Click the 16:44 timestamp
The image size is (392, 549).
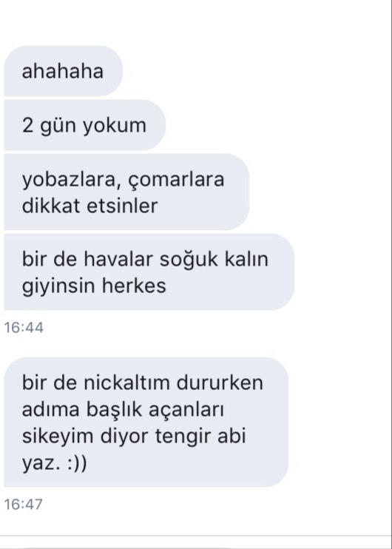pos(24,328)
